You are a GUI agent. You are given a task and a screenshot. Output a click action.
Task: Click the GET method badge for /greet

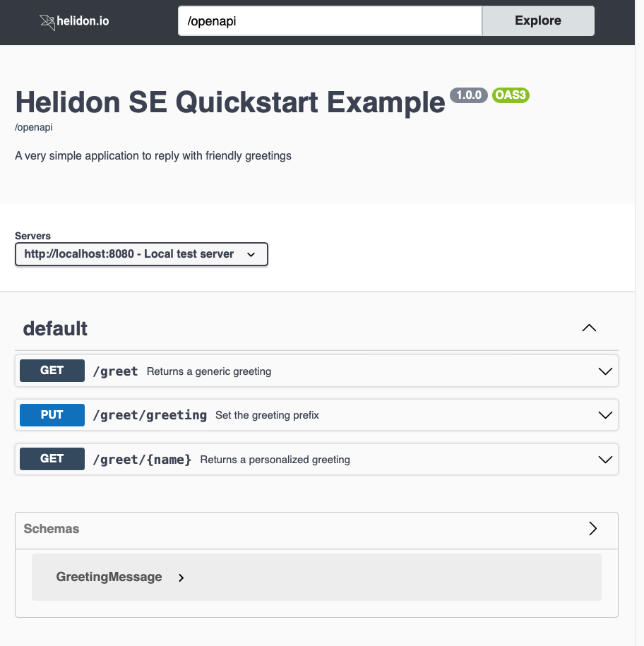[x=52, y=370]
